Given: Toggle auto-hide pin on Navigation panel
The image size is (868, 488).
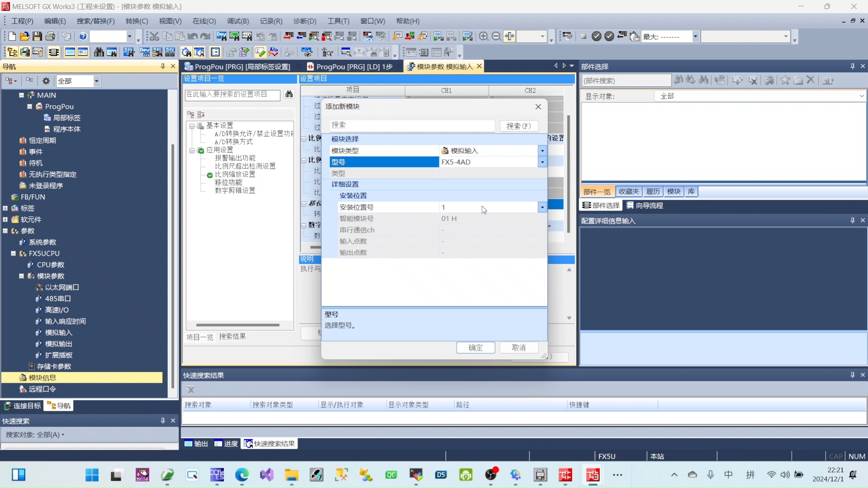Looking at the screenshot, I should click(x=163, y=66).
